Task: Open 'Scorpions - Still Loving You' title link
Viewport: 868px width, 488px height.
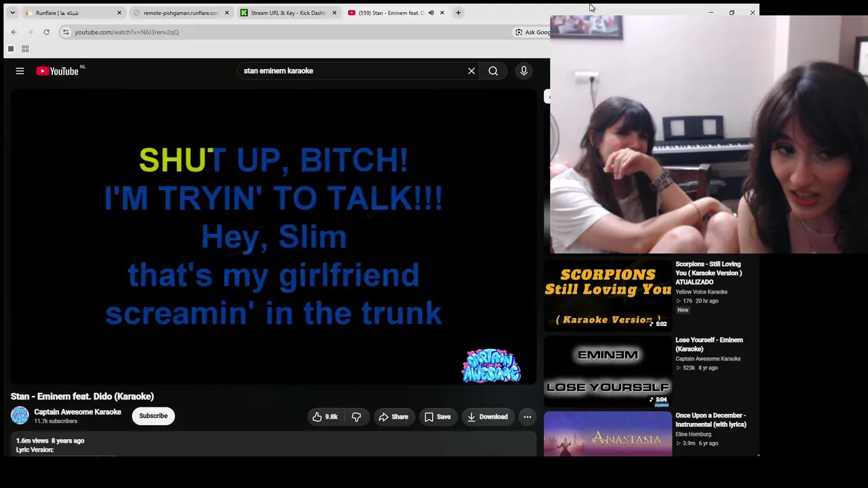Action: tap(709, 272)
